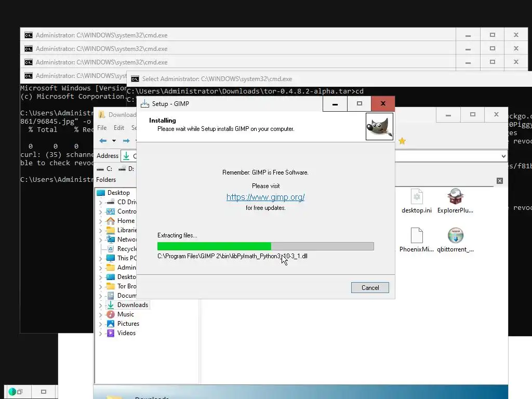Screen dimensions: 532x399
Task: Click the Downloads folder arrow icon
Action: click(111, 305)
